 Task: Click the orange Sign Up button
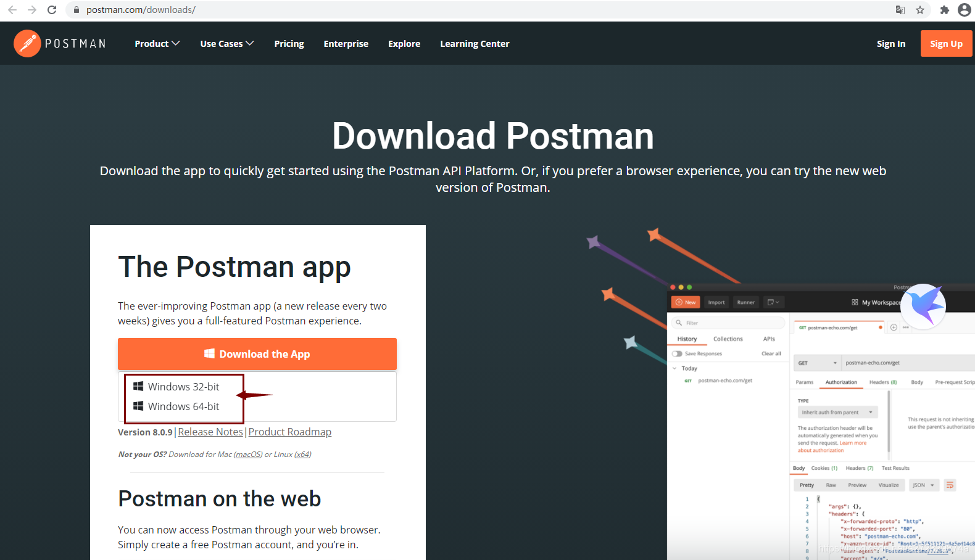(x=946, y=44)
